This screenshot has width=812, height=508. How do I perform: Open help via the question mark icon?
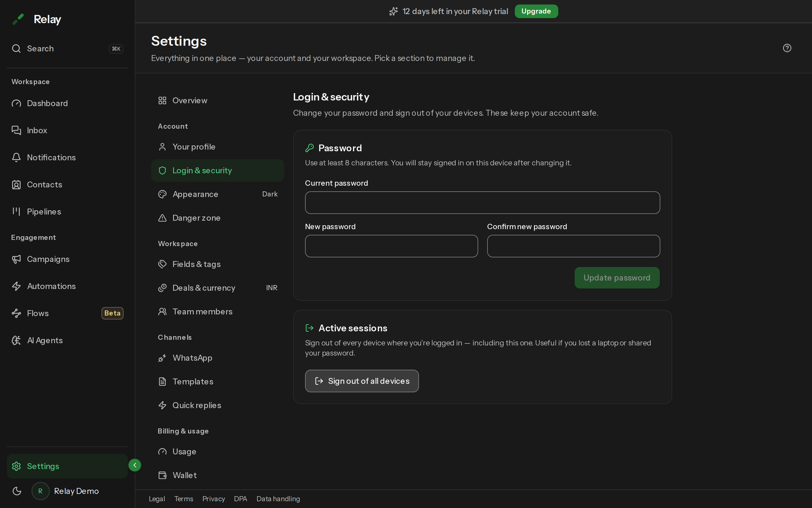coord(787,48)
